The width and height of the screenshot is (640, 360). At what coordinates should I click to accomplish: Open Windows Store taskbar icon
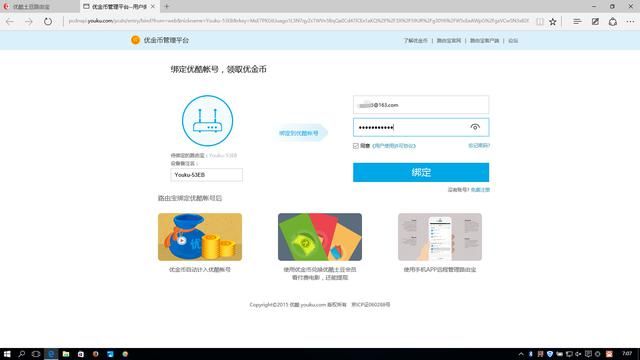(81, 354)
